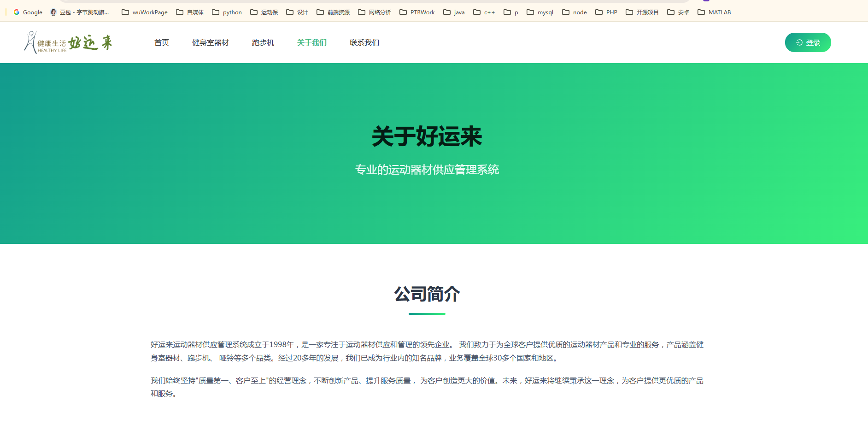Image resolution: width=868 pixels, height=437 pixels.
Task: Click the 登录 button
Action: pyautogui.click(x=808, y=42)
